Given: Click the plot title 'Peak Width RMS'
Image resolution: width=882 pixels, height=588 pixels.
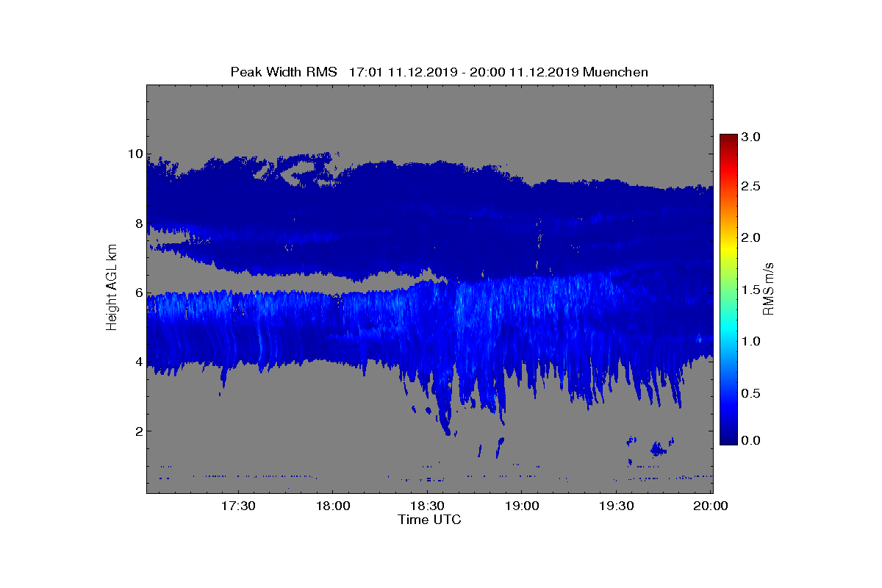Looking at the screenshot, I should tap(284, 72).
